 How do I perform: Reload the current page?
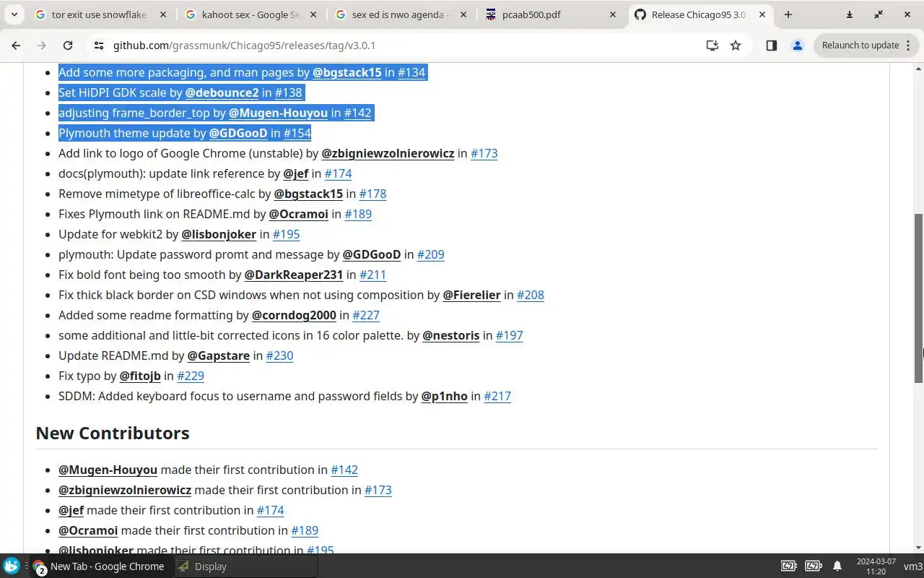coord(68,46)
